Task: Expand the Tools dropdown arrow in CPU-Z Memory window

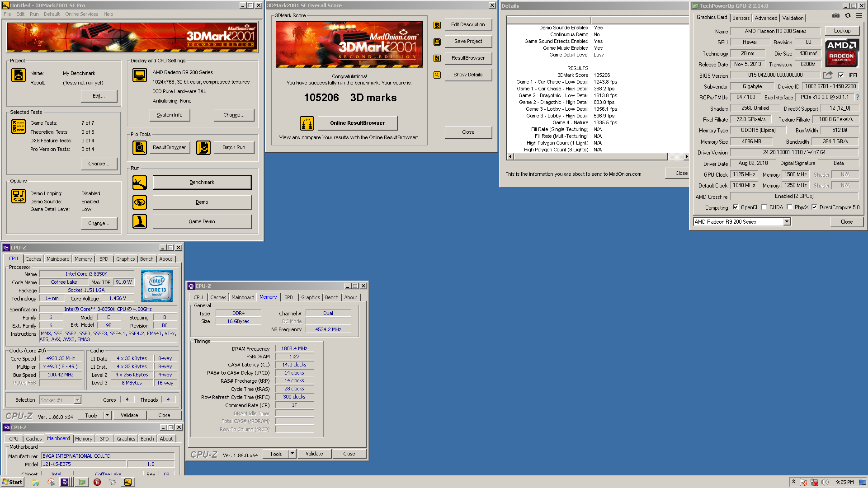Action: (292, 454)
